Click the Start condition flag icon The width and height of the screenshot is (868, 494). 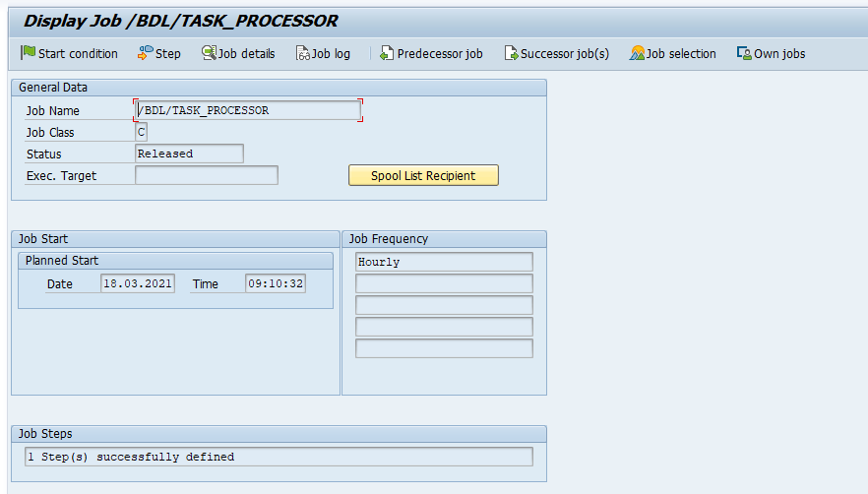pyautogui.click(x=28, y=53)
